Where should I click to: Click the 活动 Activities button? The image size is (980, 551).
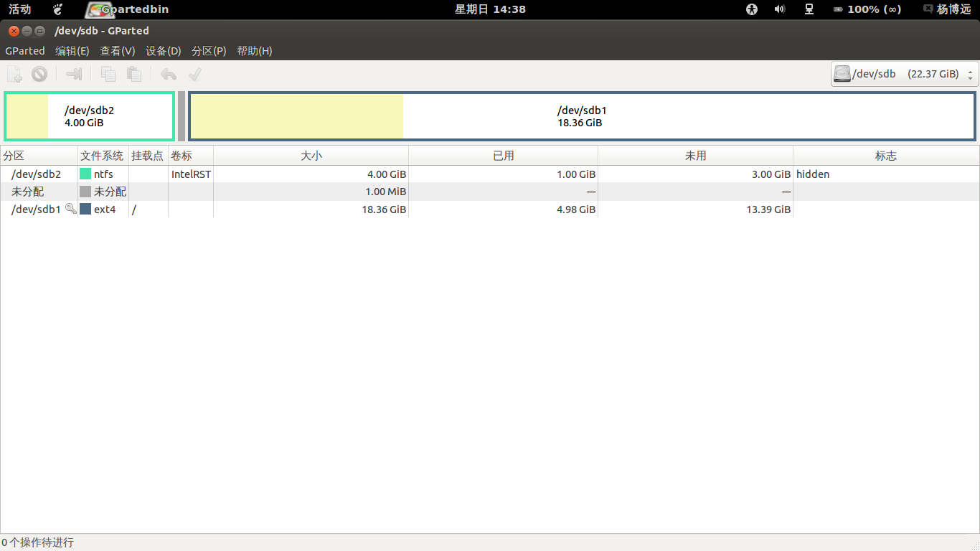pyautogui.click(x=20, y=9)
